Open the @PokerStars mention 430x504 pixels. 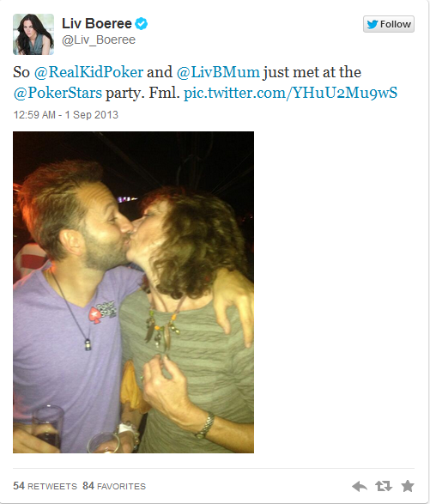coord(58,93)
